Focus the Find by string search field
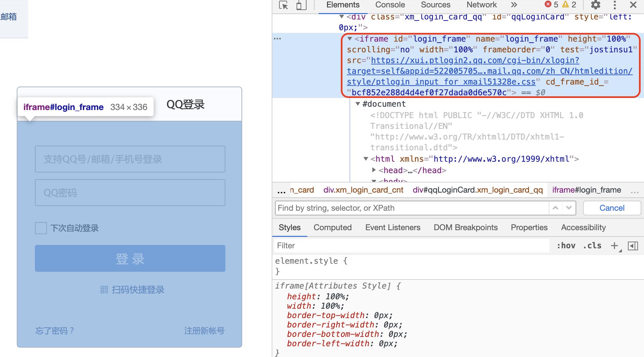The width and height of the screenshot is (644, 357). [x=412, y=208]
